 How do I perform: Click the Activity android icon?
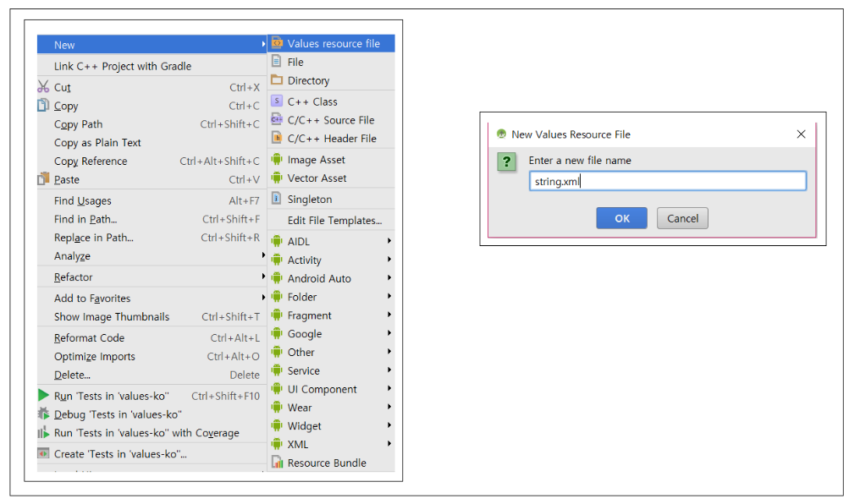click(x=277, y=260)
